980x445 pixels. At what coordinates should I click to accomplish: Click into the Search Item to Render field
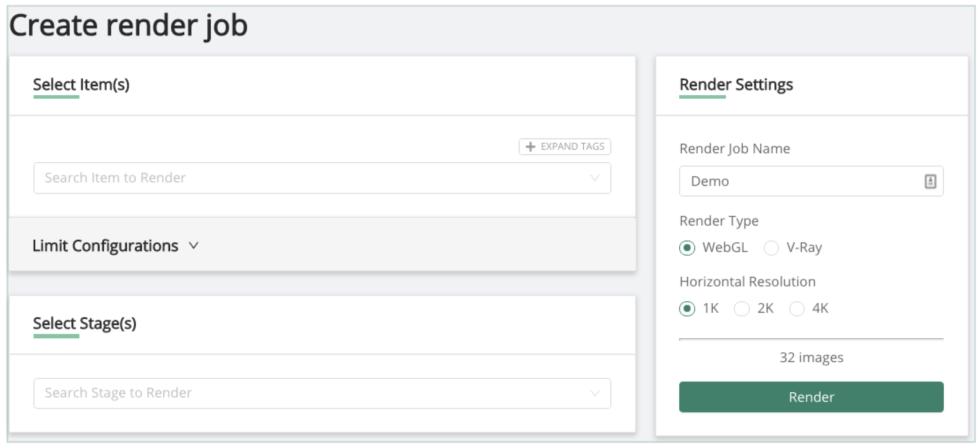pyautogui.click(x=309, y=178)
